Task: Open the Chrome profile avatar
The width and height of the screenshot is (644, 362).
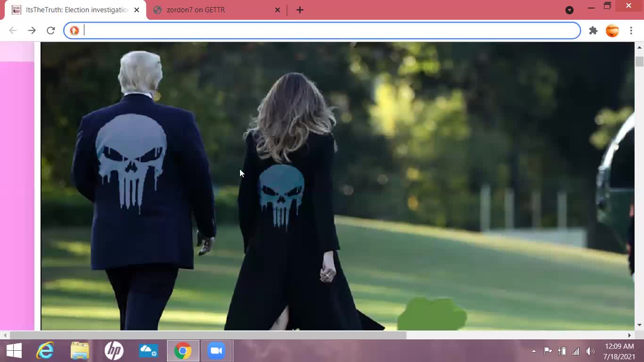Action: pyautogui.click(x=612, y=31)
